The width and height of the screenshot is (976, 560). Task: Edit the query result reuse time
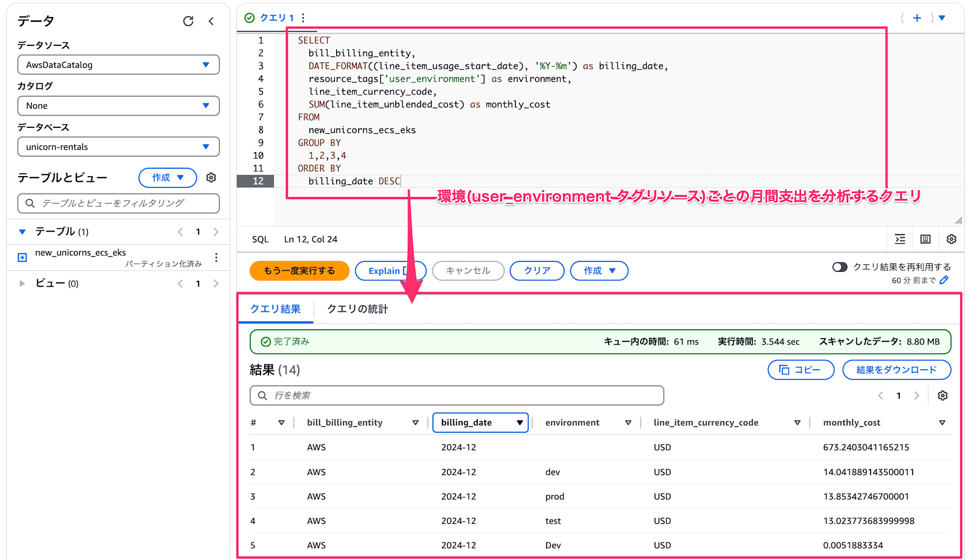click(944, 280)
